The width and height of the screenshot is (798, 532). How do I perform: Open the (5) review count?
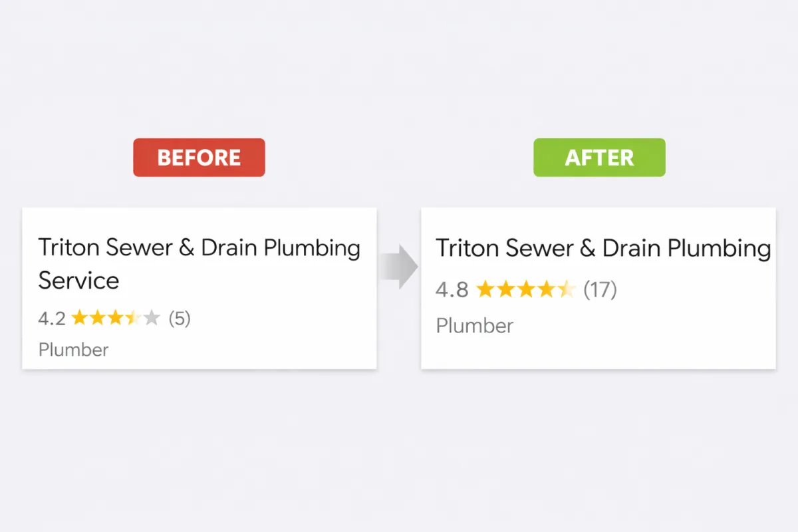pos(180,319)
